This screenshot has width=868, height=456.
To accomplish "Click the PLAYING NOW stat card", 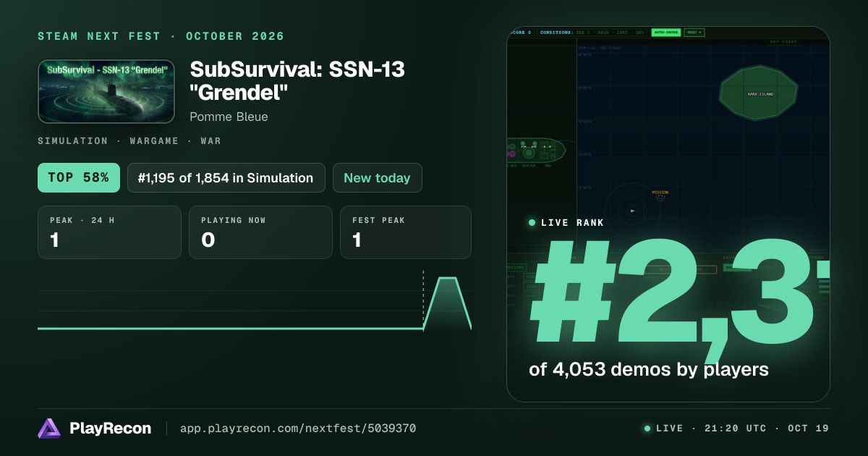I will (x=260, y=232).
